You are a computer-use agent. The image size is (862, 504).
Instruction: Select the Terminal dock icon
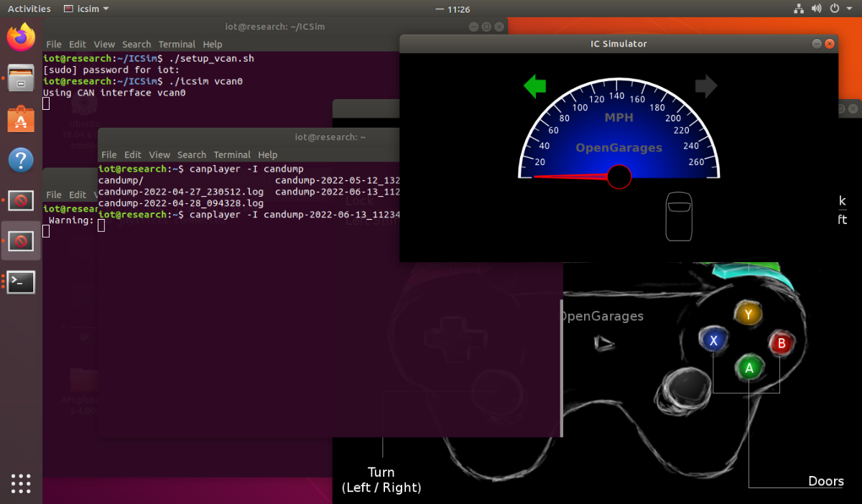[x=21, y=282]
